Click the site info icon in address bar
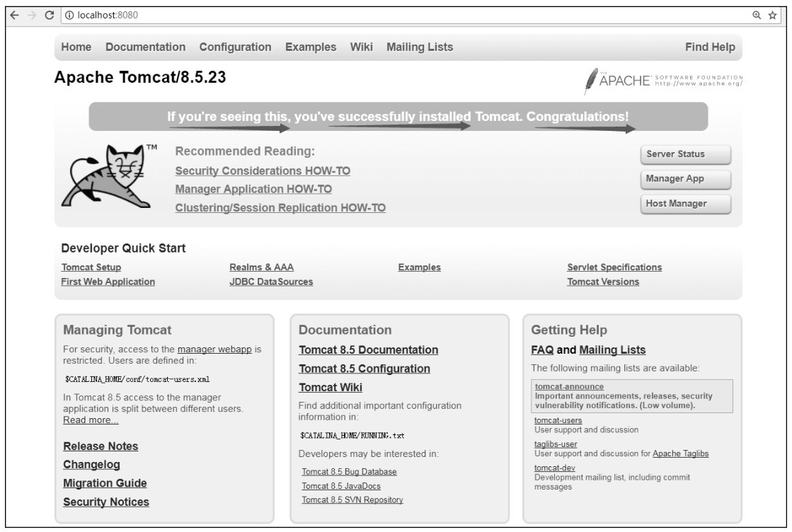 tap(69, 15)
